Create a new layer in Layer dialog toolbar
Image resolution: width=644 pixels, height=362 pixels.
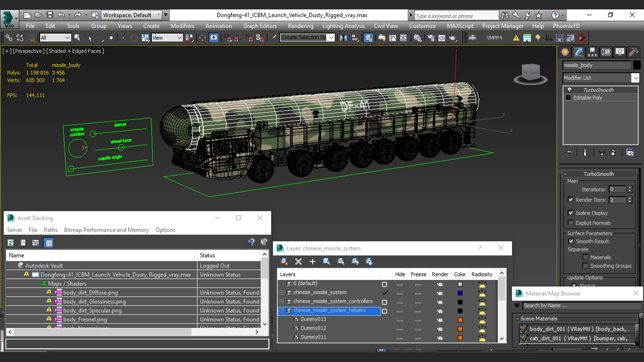(x=284, y=261)
